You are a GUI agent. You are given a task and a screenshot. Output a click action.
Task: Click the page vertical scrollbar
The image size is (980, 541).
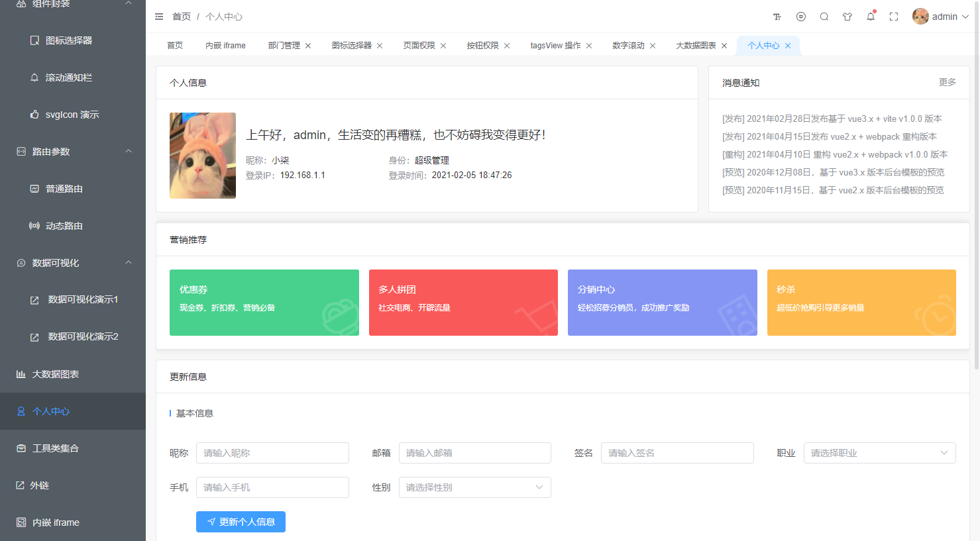pyautogui.click(x=977, y=185)
